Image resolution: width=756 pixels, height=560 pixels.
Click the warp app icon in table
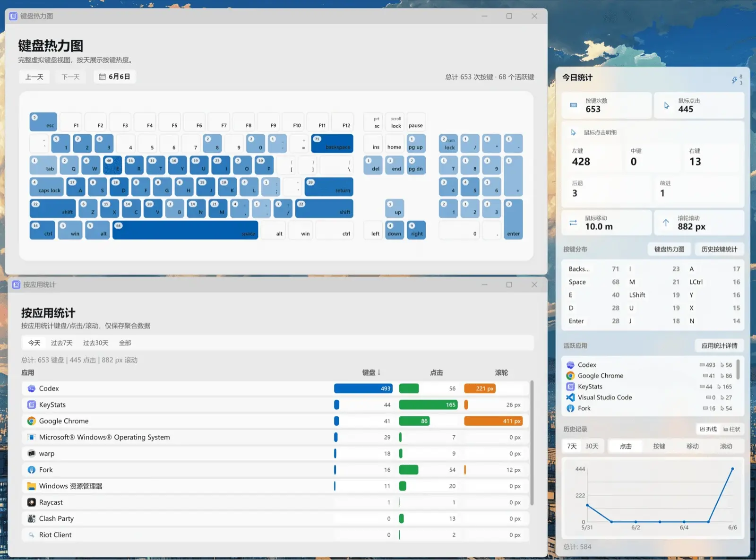pos(31,454)
